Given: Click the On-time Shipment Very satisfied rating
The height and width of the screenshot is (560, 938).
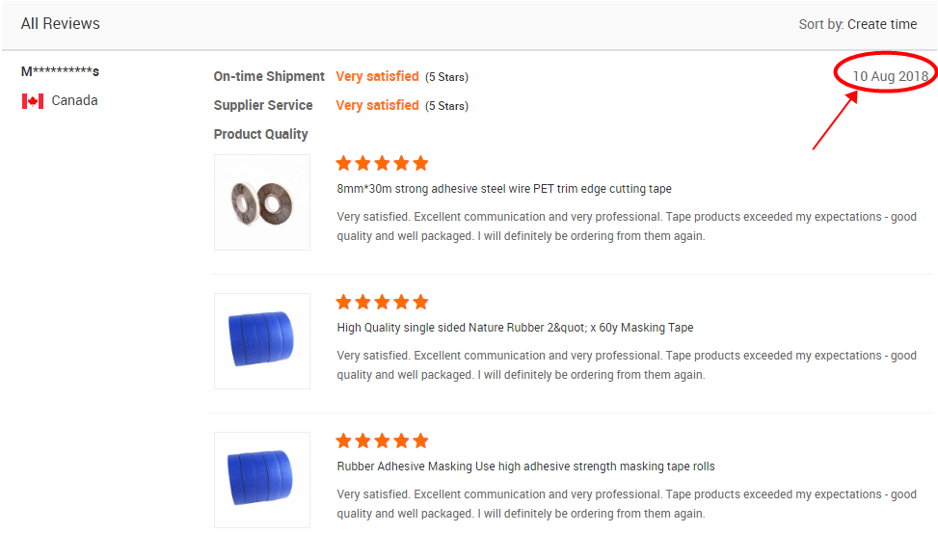Looking at the screenshot, I should click(x=377, y=76).
